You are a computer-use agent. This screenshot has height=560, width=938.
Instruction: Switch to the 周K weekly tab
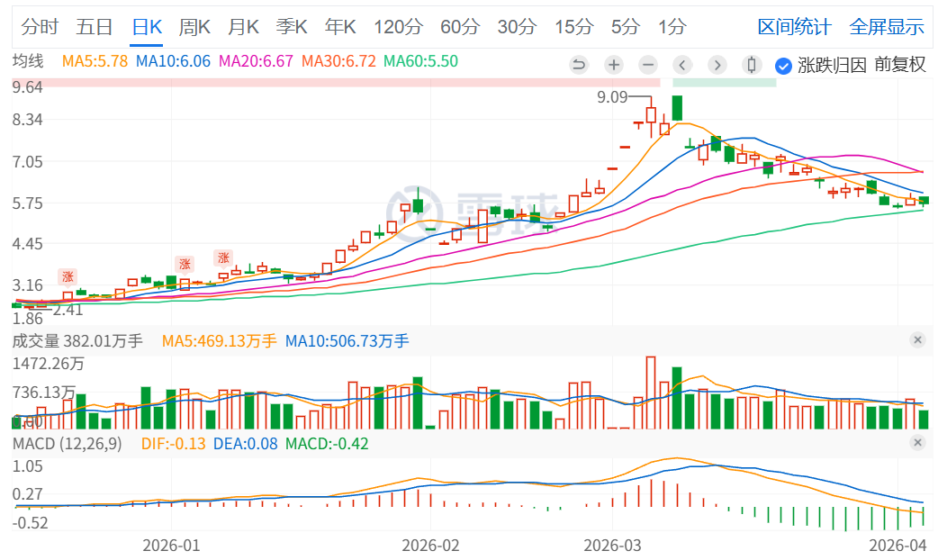[x=194, y=27]
